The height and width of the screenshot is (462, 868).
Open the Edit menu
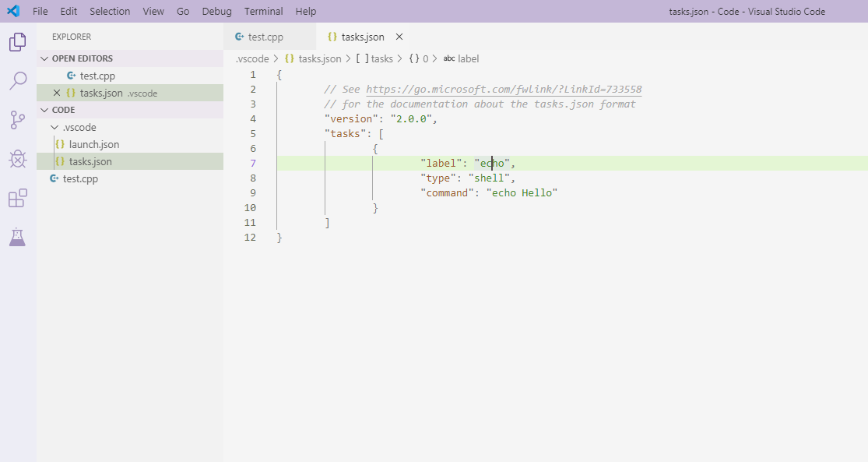(69, 11)
